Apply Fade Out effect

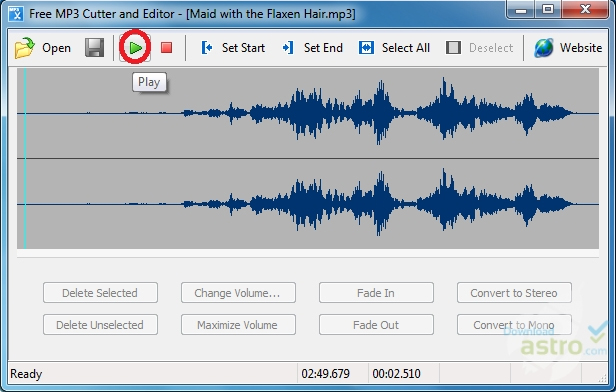376,324
